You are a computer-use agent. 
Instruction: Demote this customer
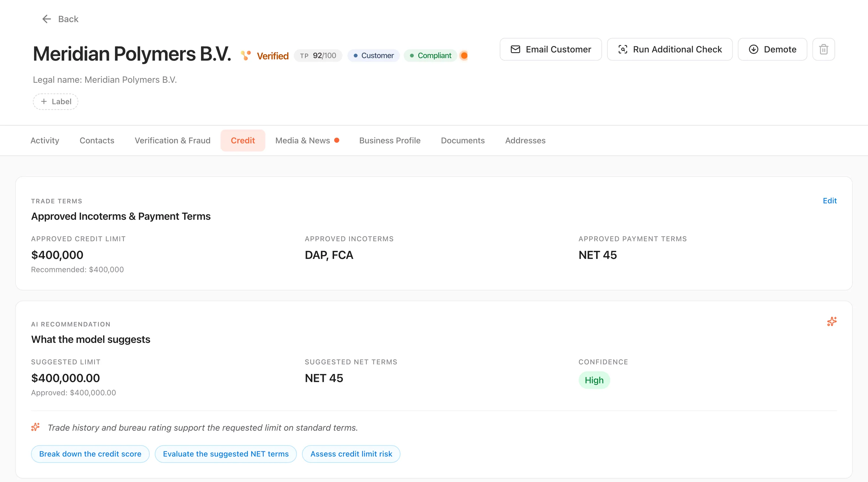772,49
